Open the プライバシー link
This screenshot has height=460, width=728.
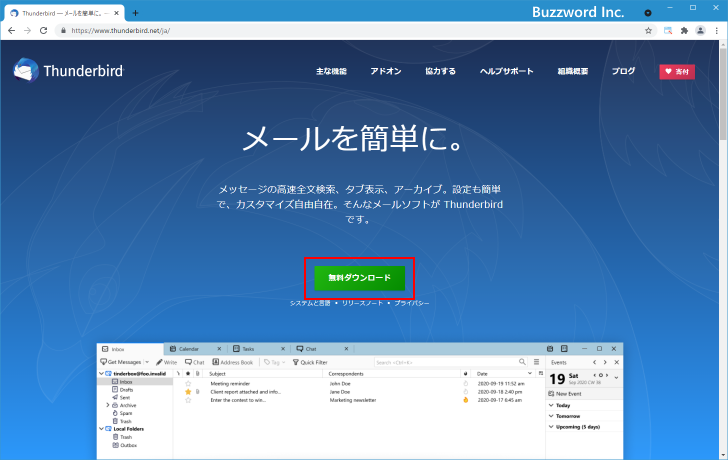pos(412,303)
